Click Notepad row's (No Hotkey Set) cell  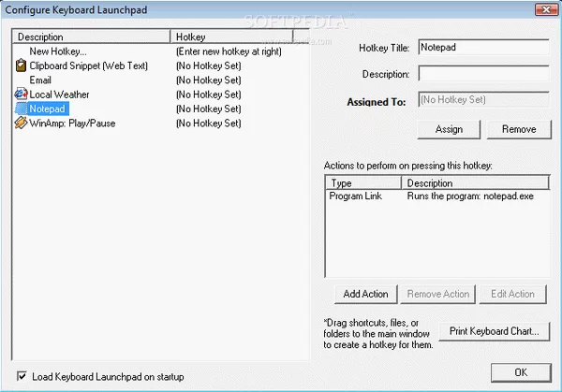tap(209, 109)
